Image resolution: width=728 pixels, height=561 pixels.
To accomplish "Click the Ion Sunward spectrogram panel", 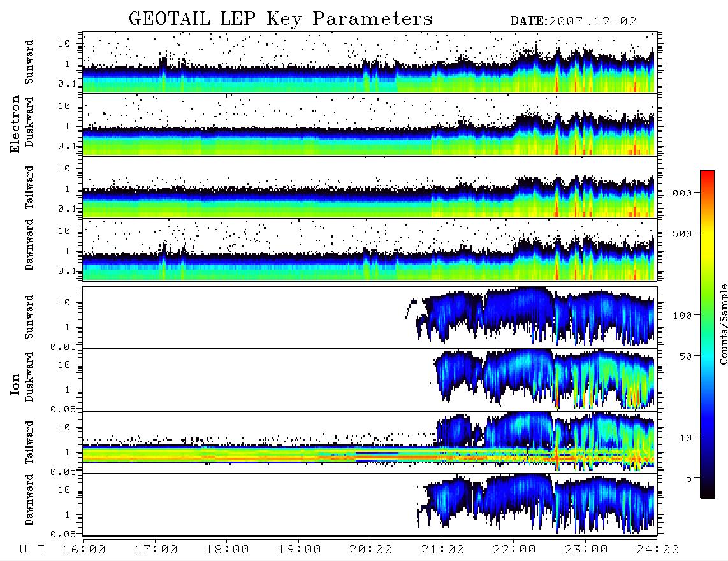I will click(x=370, y=317).
